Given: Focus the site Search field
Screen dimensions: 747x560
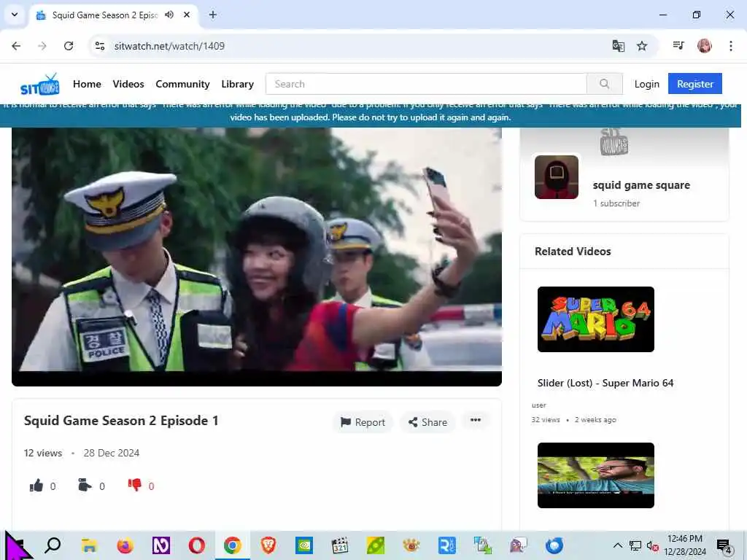Looking at the screenshot, I should point(426,84).
